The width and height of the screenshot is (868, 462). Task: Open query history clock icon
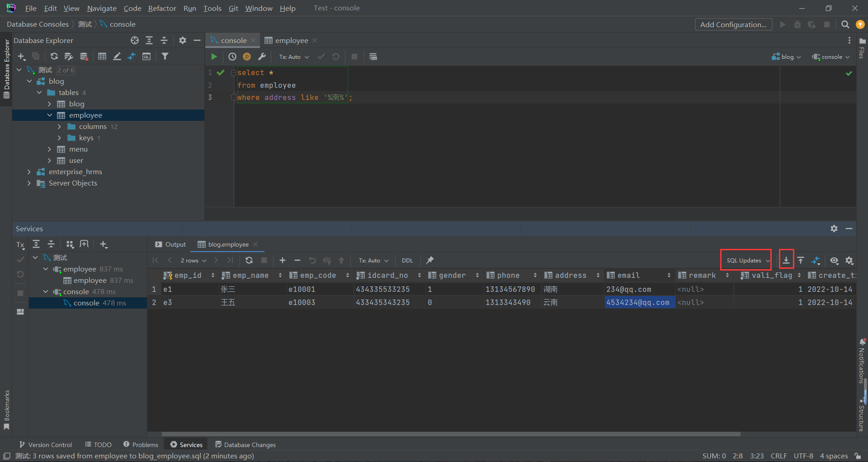tap(232, 57)
